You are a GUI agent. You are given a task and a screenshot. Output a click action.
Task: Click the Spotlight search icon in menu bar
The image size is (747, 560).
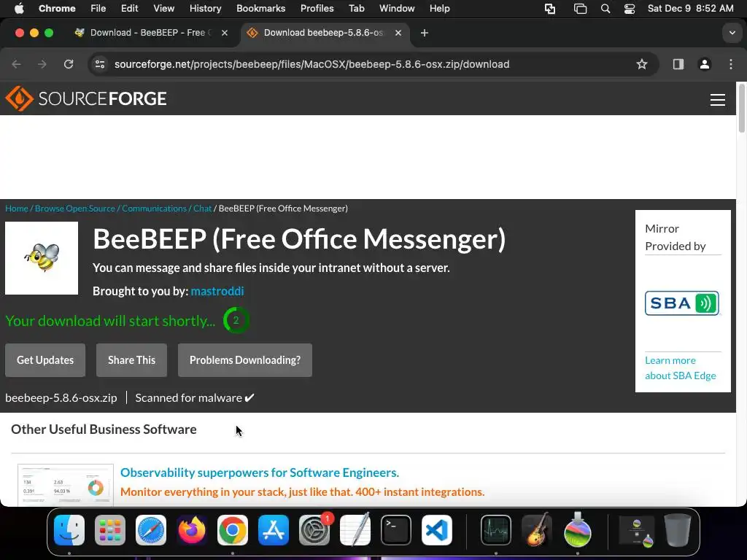(x=605, y=9)
